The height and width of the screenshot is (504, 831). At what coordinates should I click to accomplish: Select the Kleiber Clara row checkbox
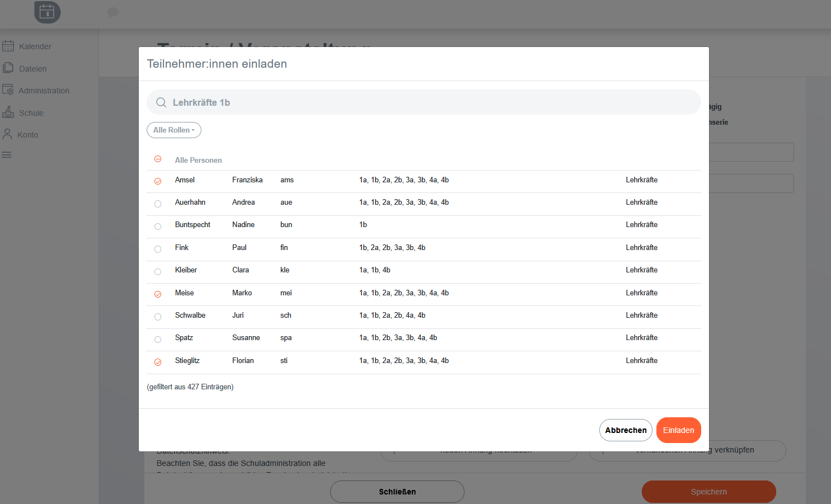tap(158, 272)
